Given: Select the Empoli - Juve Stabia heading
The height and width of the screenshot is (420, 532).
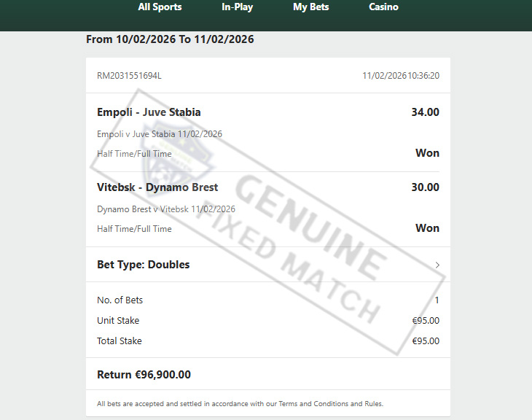Looking at the screenshot, I should pos(149,112).
